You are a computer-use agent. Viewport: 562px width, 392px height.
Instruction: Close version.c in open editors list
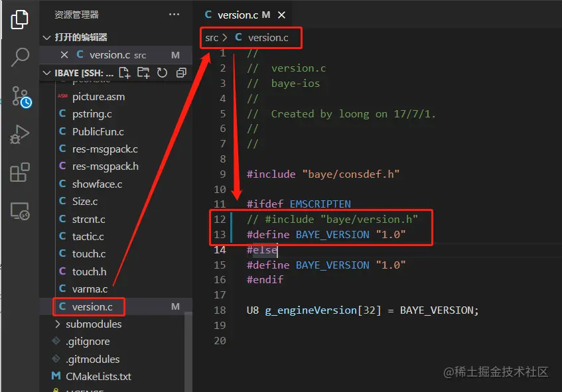(64, 55)
